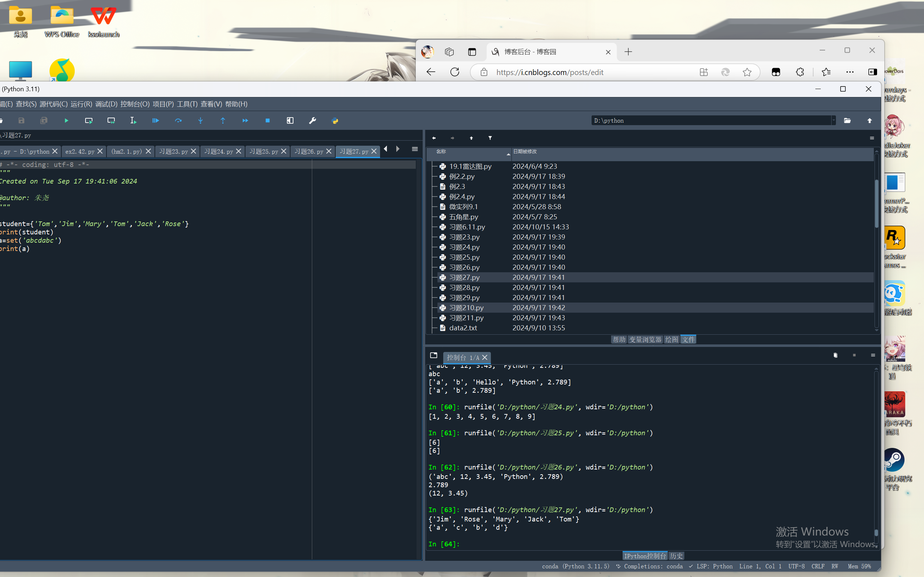Open the PYTHONPATH manager Python icon
The height and width of the screenshot is (577, 924).
335,120
